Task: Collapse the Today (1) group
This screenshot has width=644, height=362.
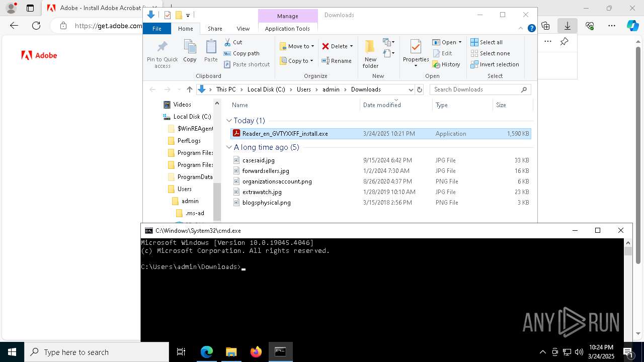Action: pos(229,121)
